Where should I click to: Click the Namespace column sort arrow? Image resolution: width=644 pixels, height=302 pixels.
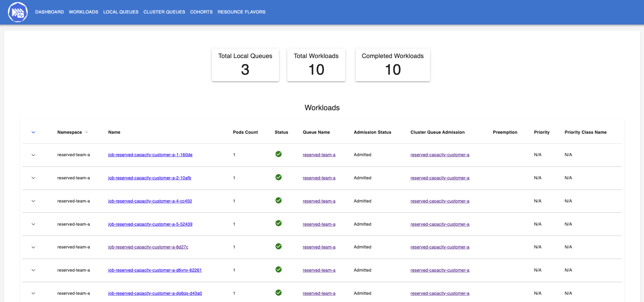(x=86, y=132)
